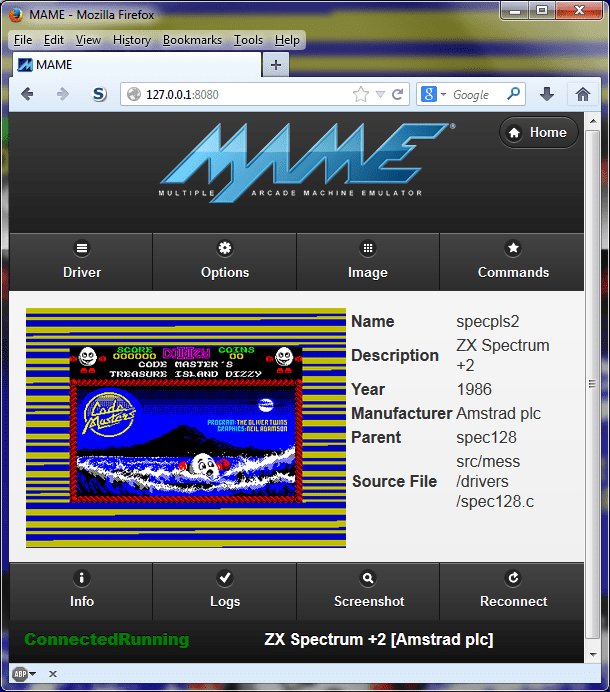Click the S extension icon in the toolbar
This screenshot has width=610, height=692.
[x=99, y=94]
